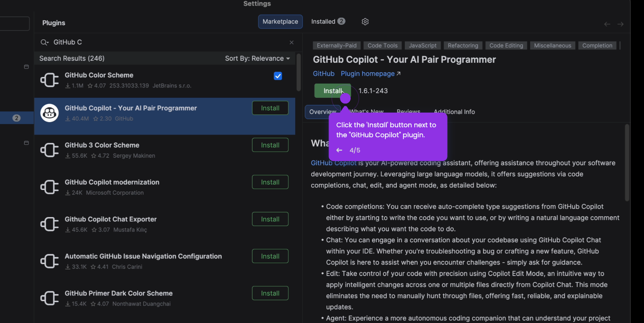The width and height of the screenshot is (644, 323).
Task: Open the Sort By: Relevance dropdown
Action: (257, 58)
